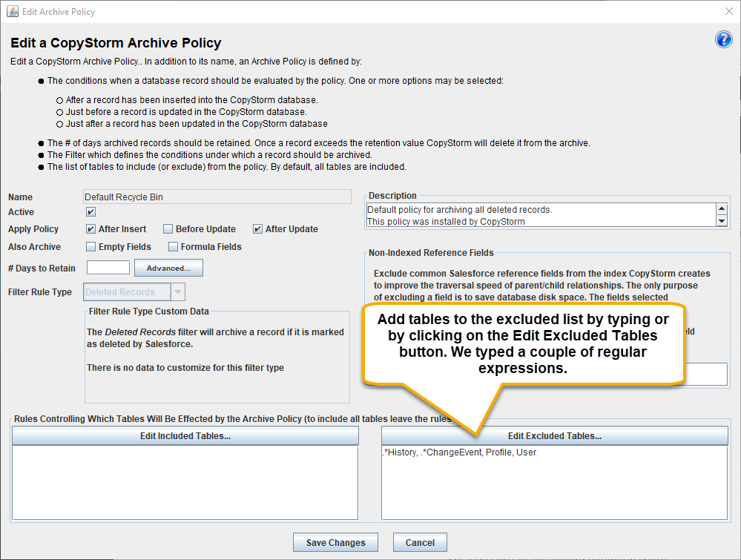Viewport: 741px width, 560px height.
Task: Click the "Edit Archive Policy" window title text
Action: click(59, 12)
